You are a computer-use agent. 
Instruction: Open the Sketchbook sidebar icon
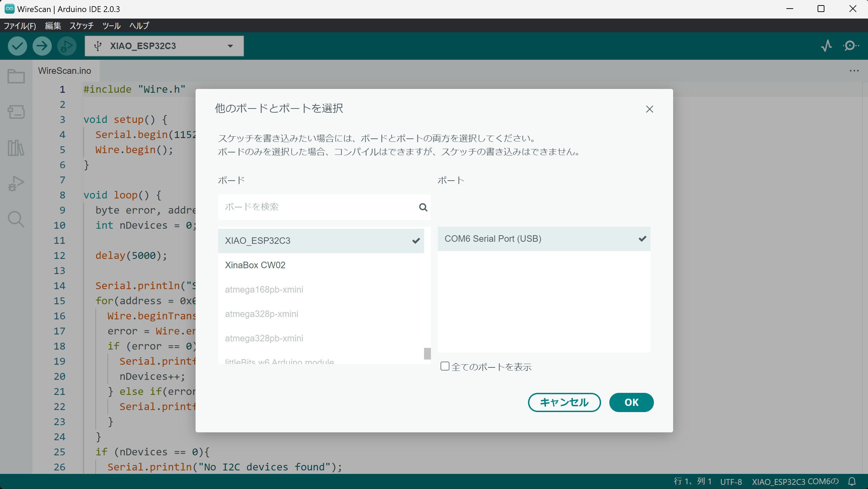(x=16, y=76)
